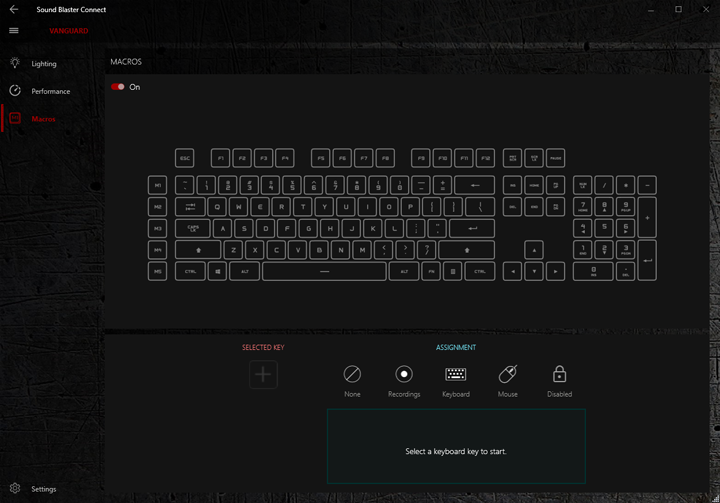Open the Macros section in sidebar
720x503 pixels.
click(x=43, y=119)
